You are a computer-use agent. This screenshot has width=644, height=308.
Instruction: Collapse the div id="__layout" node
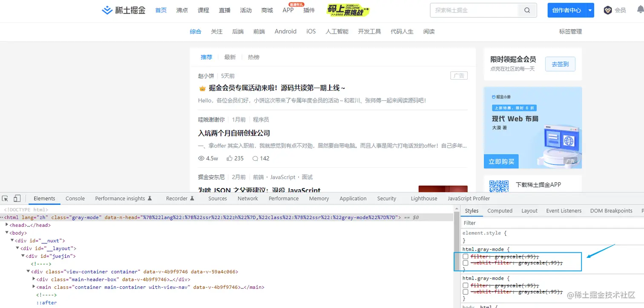pyautogui.click(x=17, y=248)
